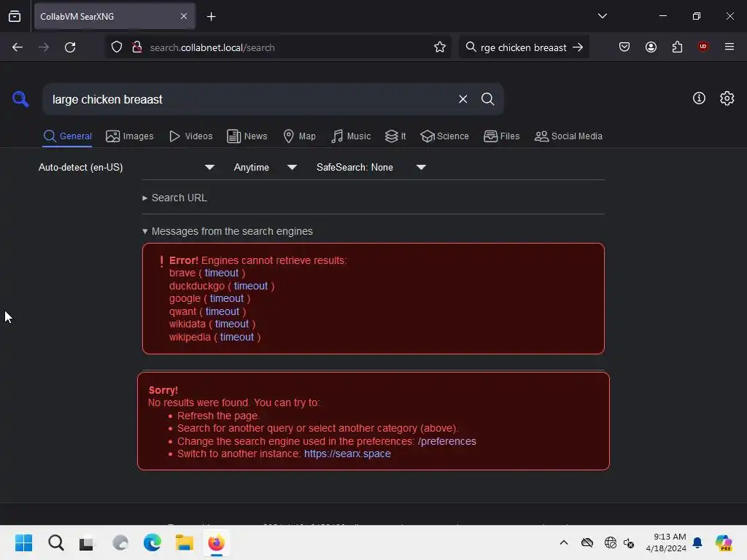Open the About info icon
This screenshot has width=747, height=560.
click(699, 98)
